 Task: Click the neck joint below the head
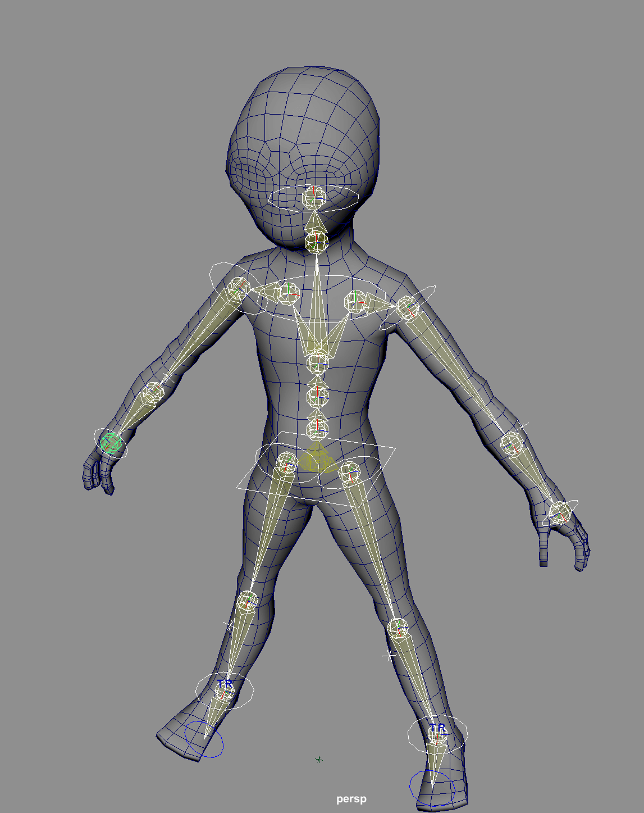coord(317,243)
